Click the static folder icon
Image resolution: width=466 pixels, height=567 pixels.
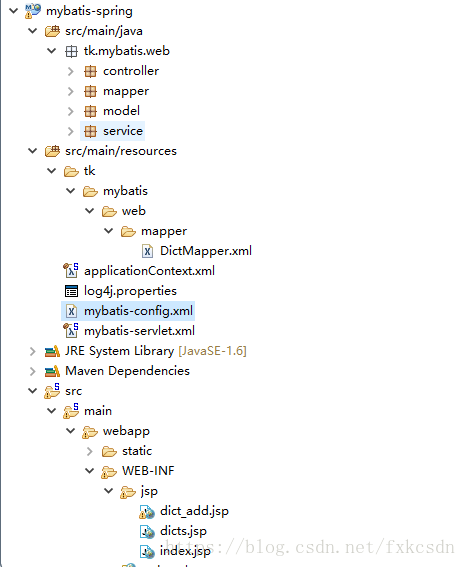coord(109,451)
